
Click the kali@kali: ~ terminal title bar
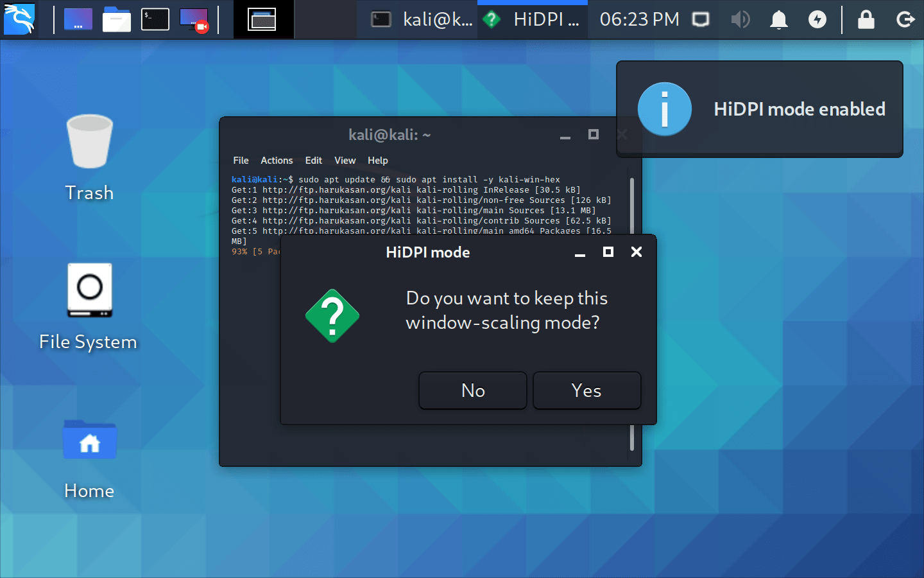pos(389,135)
